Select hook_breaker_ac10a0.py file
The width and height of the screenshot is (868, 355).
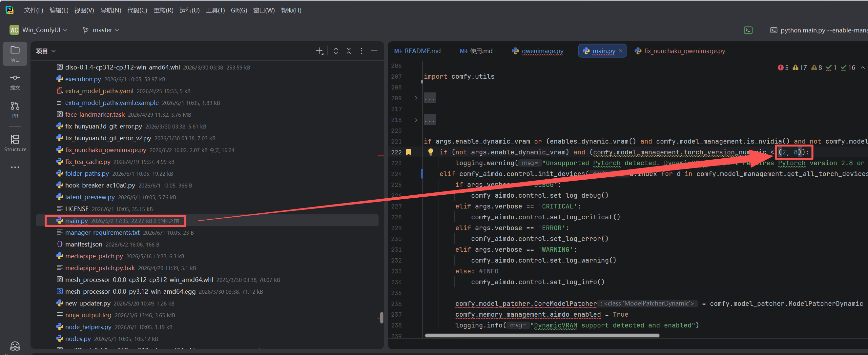click(x=100, y=185)
